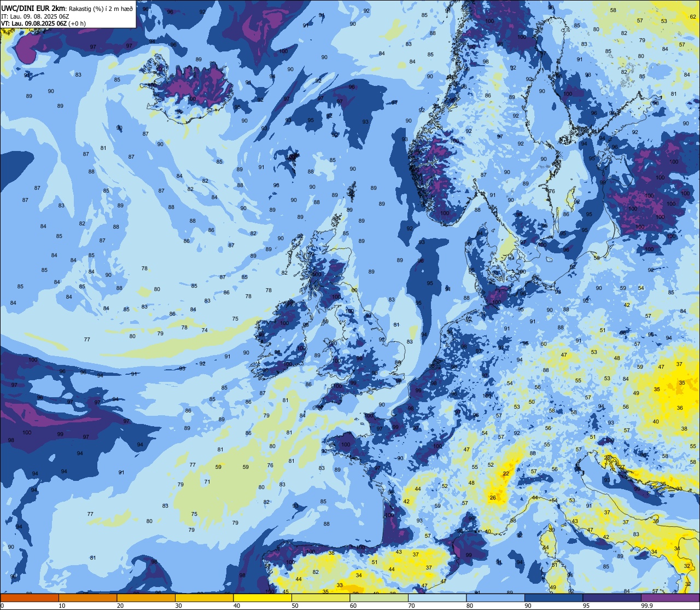Click the amber 20–30 legend color segment

click(146, 597)
